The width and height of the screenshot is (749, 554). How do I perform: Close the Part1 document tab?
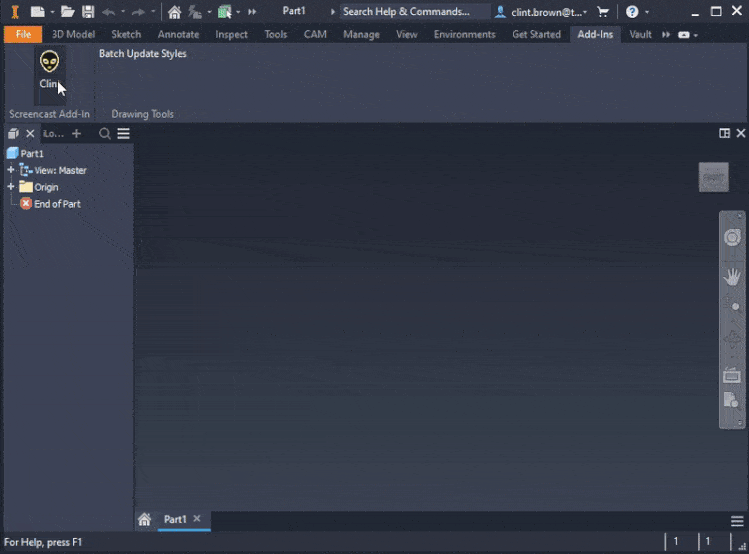point(197,519)
